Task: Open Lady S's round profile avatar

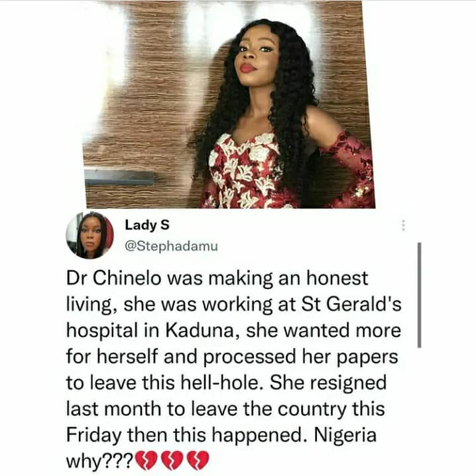Action: tap(90, 235)
